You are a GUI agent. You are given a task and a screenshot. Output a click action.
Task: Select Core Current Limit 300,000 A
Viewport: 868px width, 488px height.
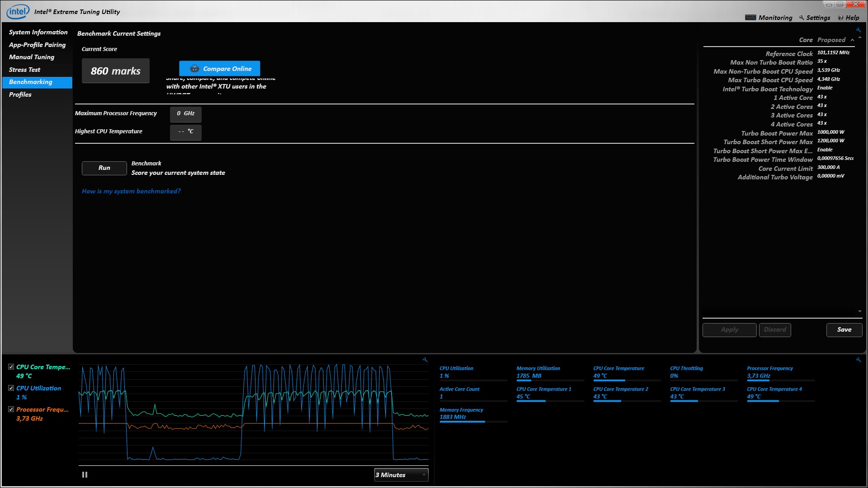(828, 168)
